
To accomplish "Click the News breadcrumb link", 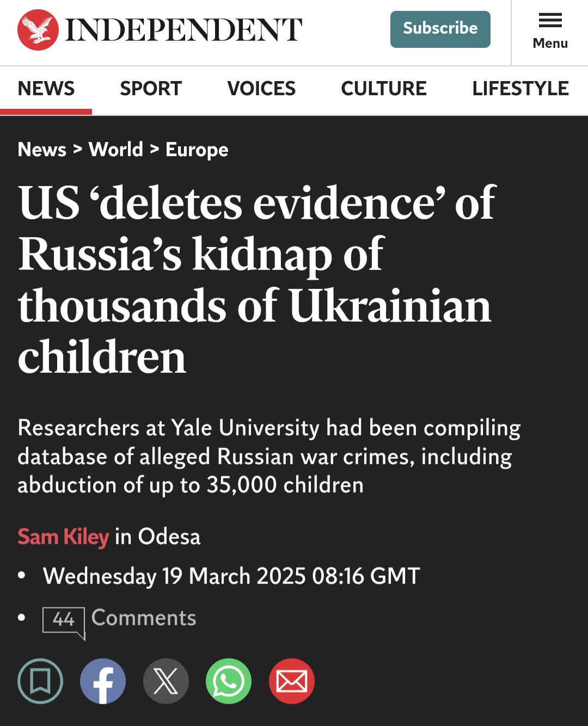I will tap(42, 149).
